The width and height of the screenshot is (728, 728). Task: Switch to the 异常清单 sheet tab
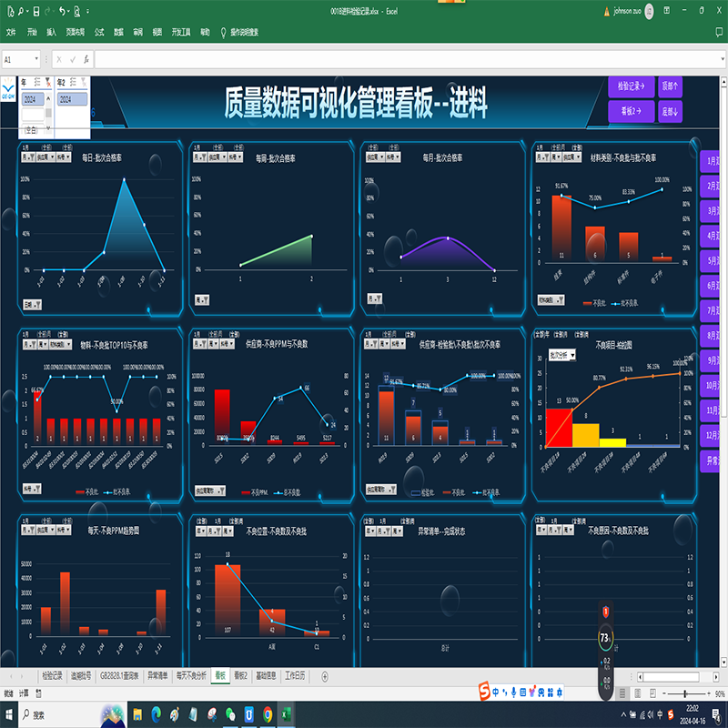click(x=157, y=676)
